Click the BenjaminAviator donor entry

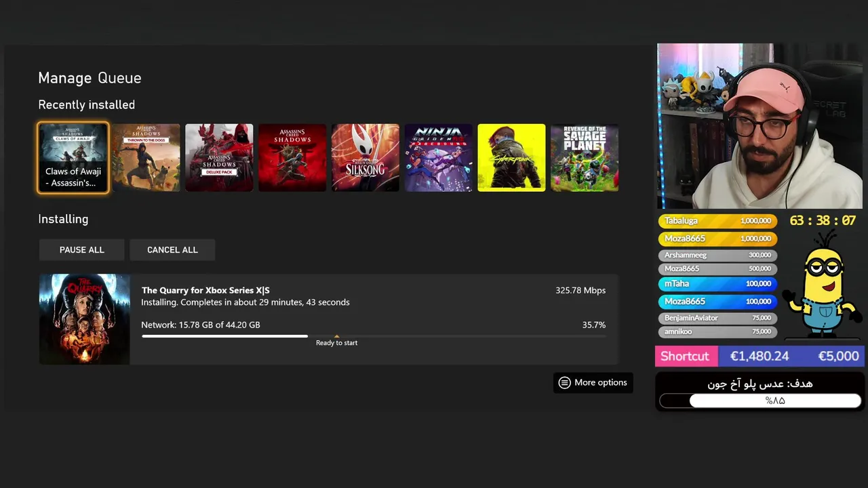[x=717, y=318]
